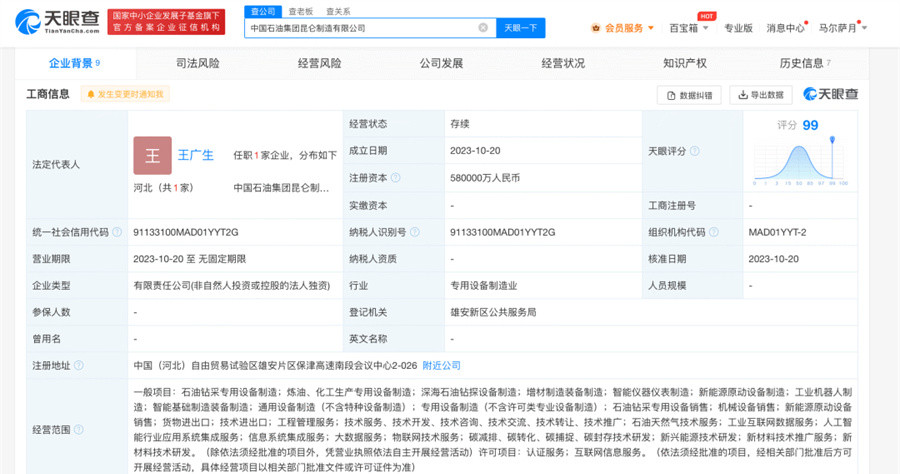Clear the search field with the X icon

tap(483, 28)
